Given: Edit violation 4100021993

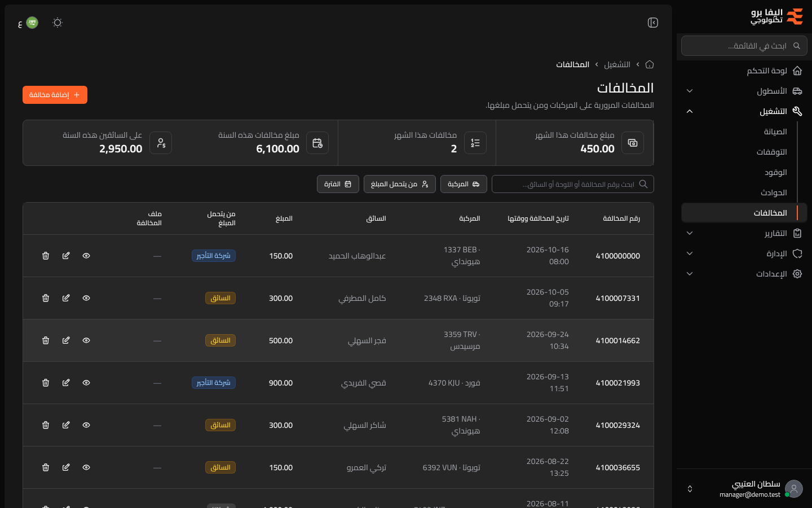Looking at the screenshot, I should pos(66,383).
